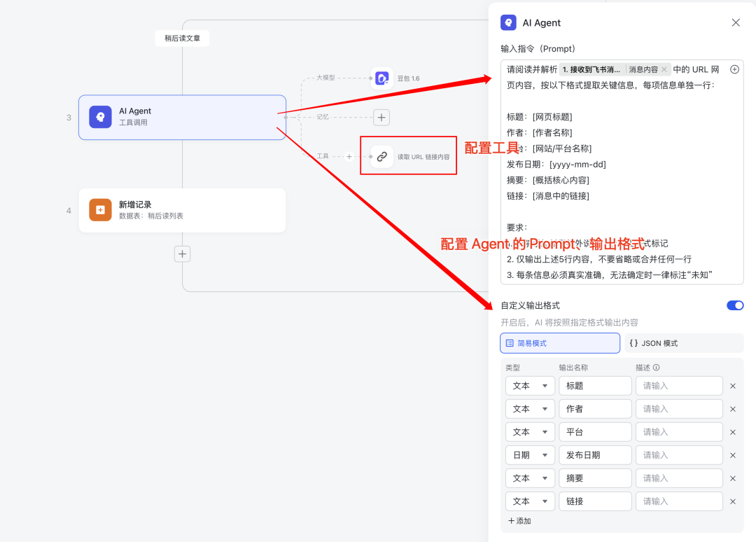Open the 标题 type dropdown showing 文本
This screenshot has height=542, width=756.
click(x=530, y=385)
